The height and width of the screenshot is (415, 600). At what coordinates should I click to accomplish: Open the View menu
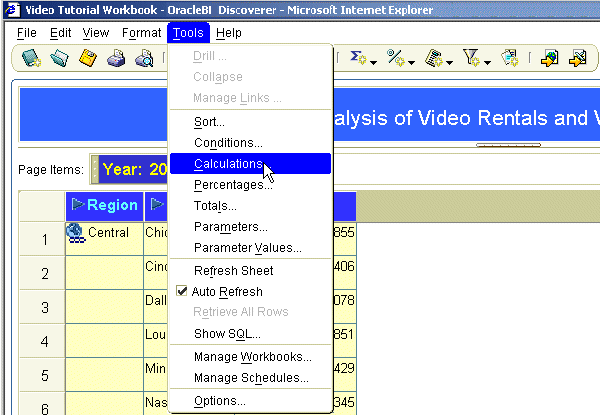pyautogui.click(x=96, y=33)
